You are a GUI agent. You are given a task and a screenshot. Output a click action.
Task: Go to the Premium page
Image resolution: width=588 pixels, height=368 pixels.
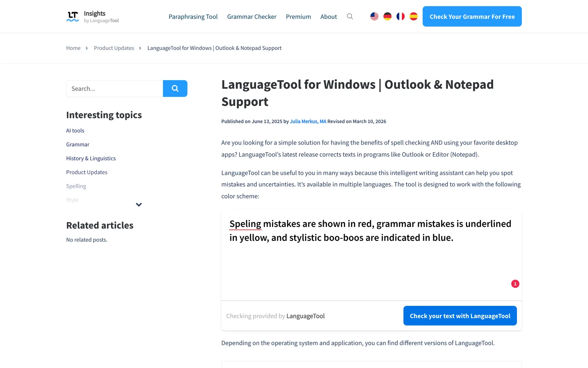298,17
